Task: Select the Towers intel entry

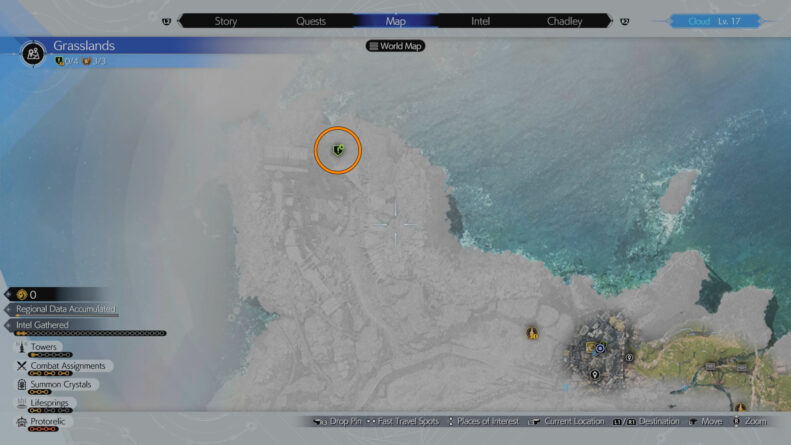Action: coord(38,347)
